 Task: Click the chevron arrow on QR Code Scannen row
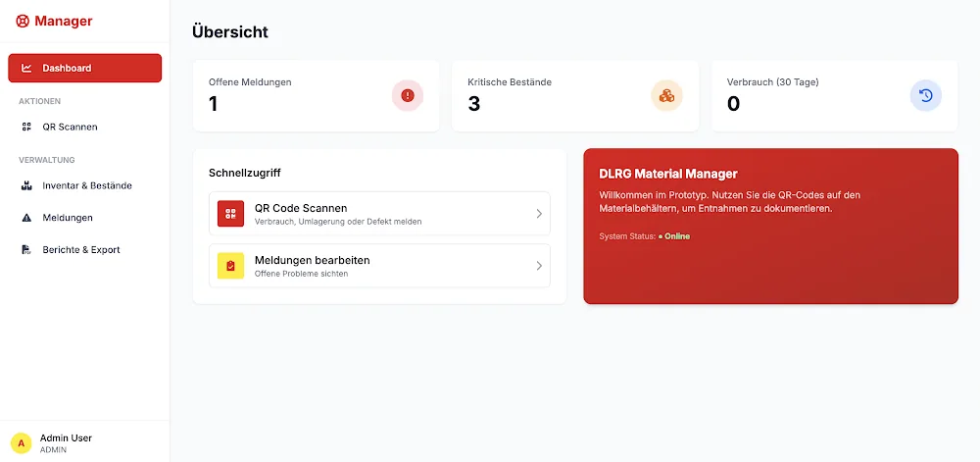[x=539, y=213]
